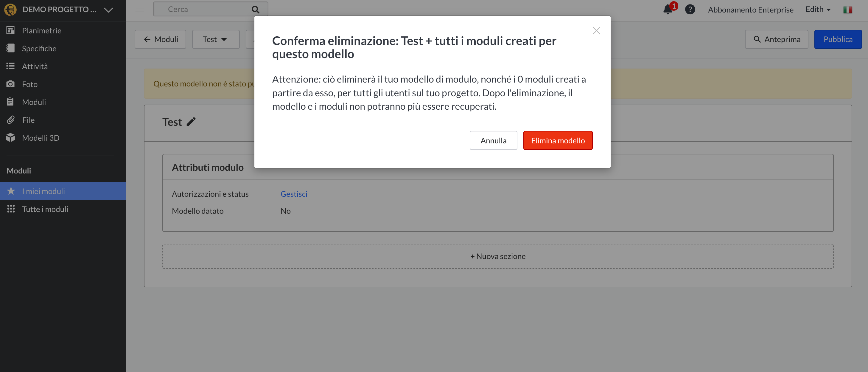Open Modelli 3D section

[x=41, y=138]
